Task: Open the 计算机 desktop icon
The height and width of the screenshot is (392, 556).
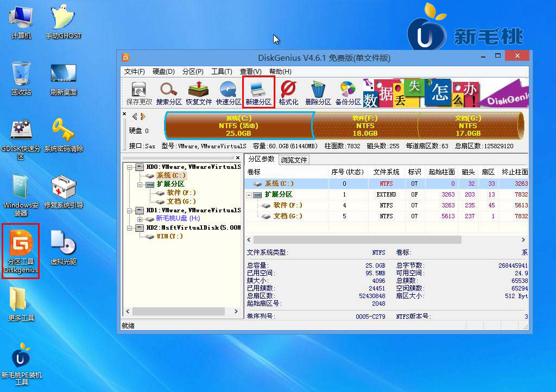Action: [21, 22]
